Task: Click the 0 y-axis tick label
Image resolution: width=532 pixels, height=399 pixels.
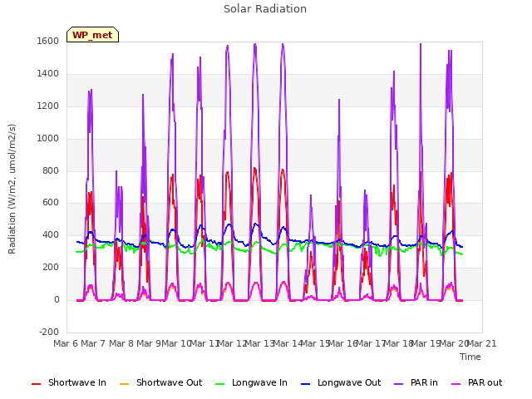Action: (x=57, y=300)
